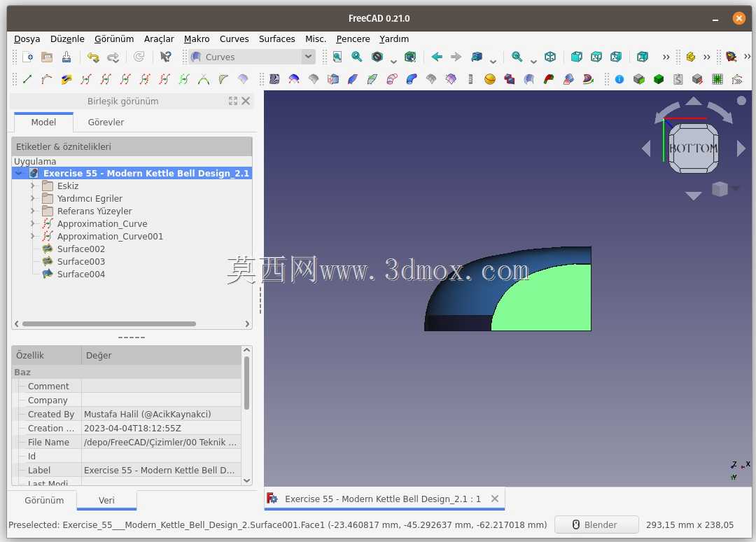Screen dimensions: 756x542
Task: Click the Refresh recompute icon
Action: (139, 57)
